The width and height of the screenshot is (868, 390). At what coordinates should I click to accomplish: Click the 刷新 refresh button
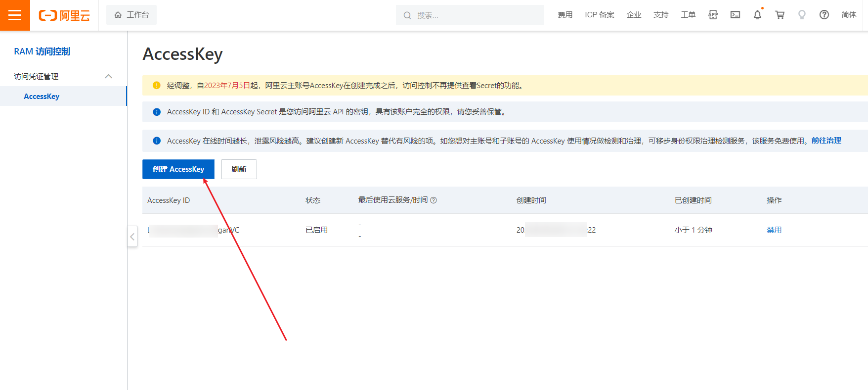coord(239,169)
